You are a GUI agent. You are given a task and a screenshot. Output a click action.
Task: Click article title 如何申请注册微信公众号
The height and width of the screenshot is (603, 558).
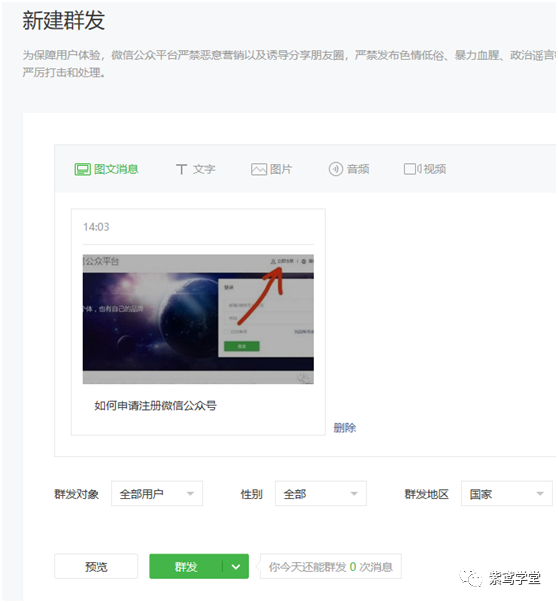pos(156,405)
